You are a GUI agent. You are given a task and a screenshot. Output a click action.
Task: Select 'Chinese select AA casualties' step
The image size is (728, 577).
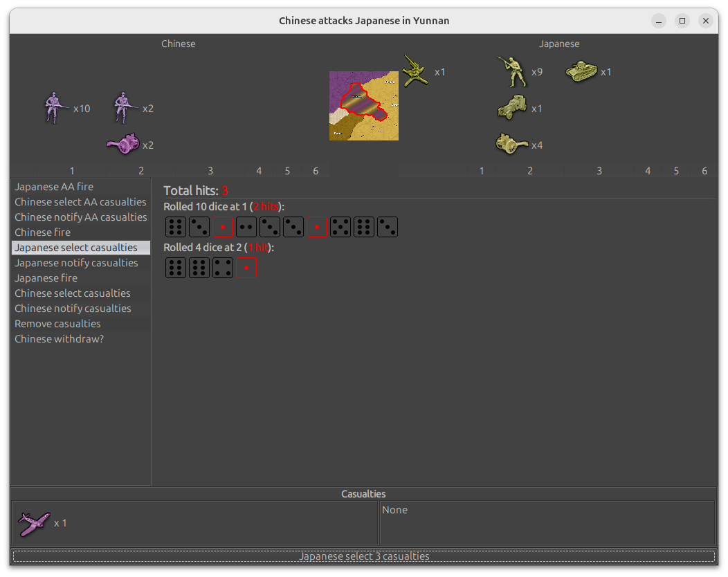(80, 202)
